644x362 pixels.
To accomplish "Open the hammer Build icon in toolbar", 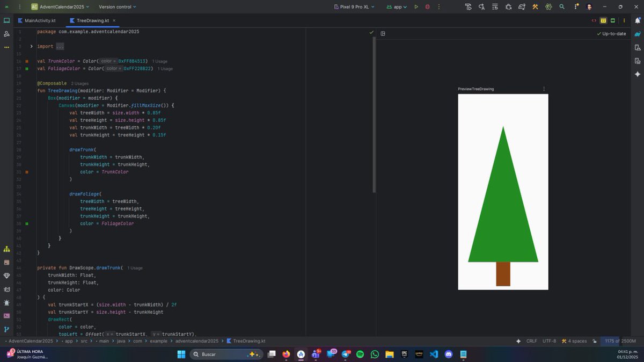I will (x=535, y=7).
